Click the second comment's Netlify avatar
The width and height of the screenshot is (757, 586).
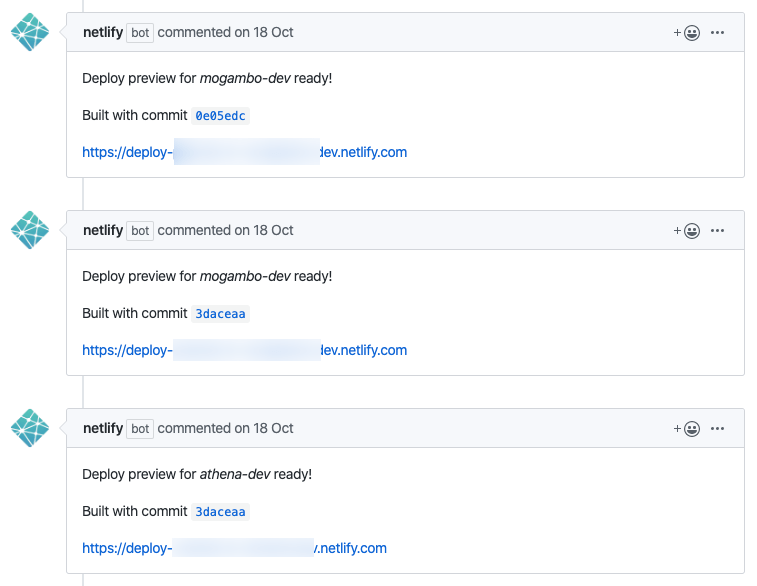[x=30, y=231]
